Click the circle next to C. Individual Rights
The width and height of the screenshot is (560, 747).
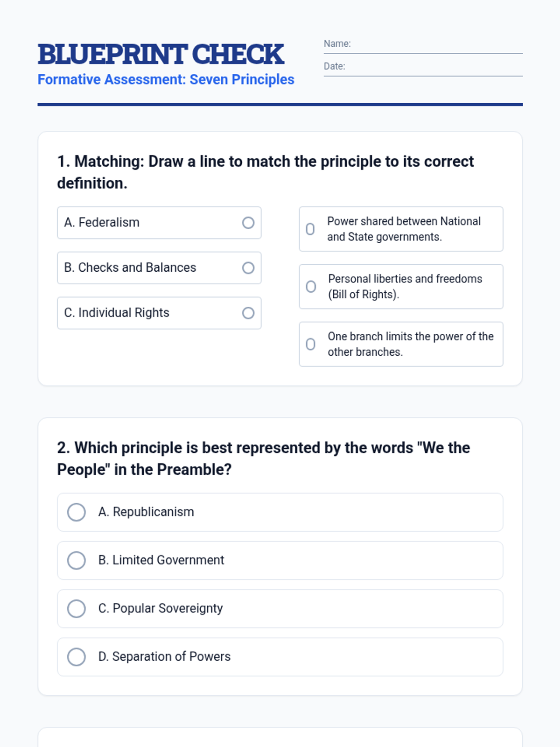248,313
